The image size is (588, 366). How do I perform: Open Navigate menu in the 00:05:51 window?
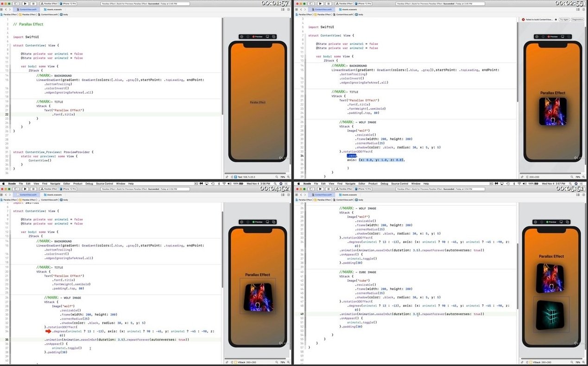(x=350, y=183)
